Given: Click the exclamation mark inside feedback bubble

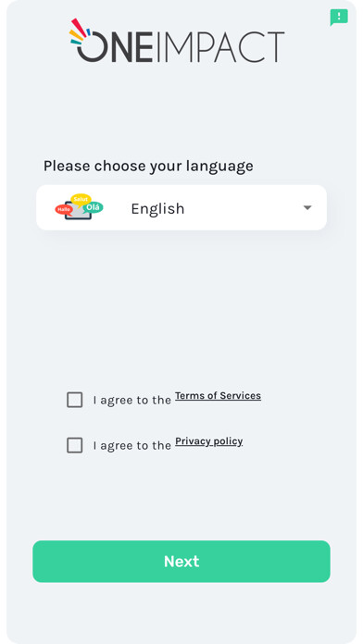Looking at the screenshot, I should (x=339, y=16).
